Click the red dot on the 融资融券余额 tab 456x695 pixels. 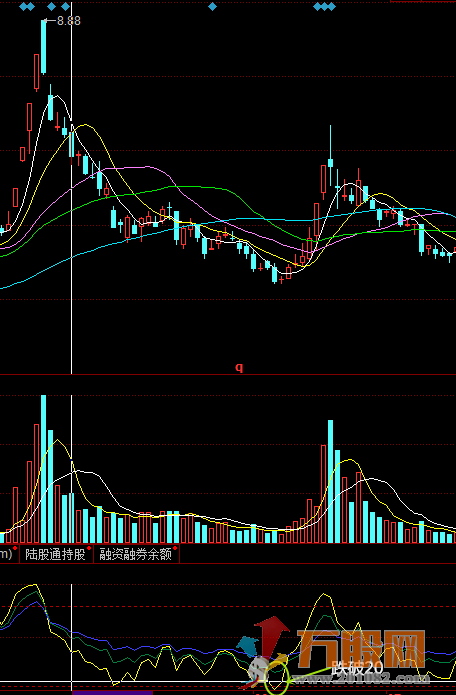175,548
